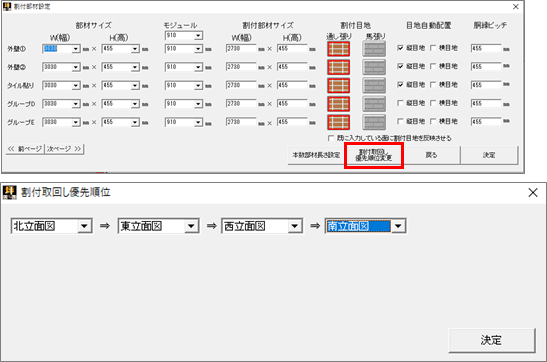547x362 pixels.
Task: Choose 通し張り icon in 外壁② row
Action: coord(338,67)
